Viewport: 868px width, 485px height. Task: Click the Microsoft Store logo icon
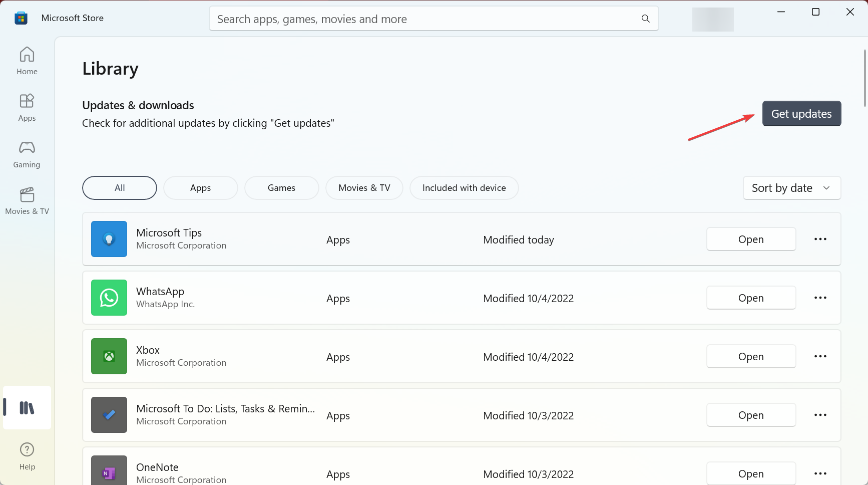[21, 19]
